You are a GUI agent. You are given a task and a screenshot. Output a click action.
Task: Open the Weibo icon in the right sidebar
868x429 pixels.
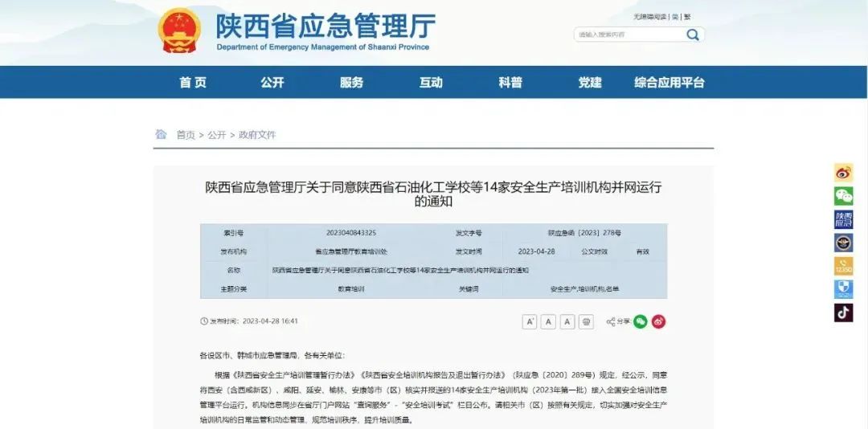844,174
